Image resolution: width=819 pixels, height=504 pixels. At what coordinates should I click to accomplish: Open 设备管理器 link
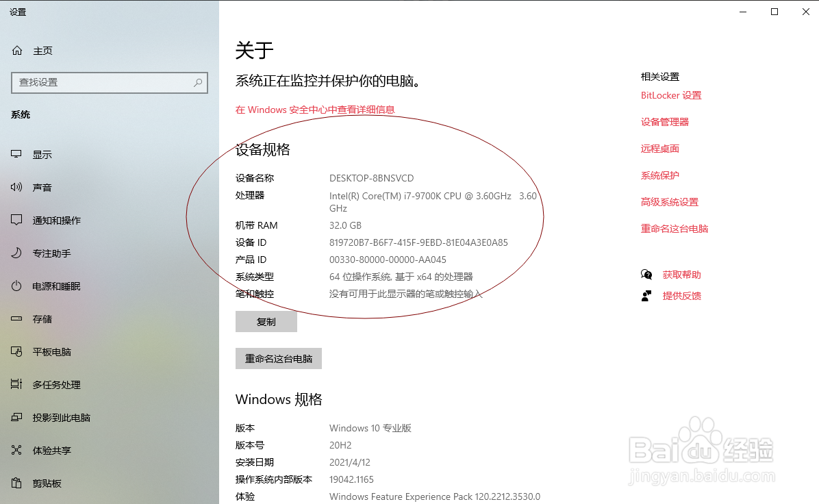click(665, 122)
